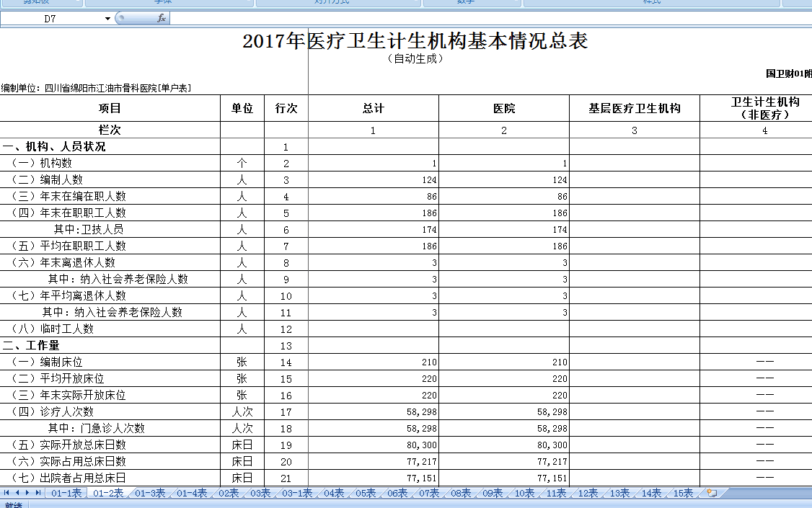
Task: Click the 基层医疗卫生机构 header cell
Action: click(635, 108)
